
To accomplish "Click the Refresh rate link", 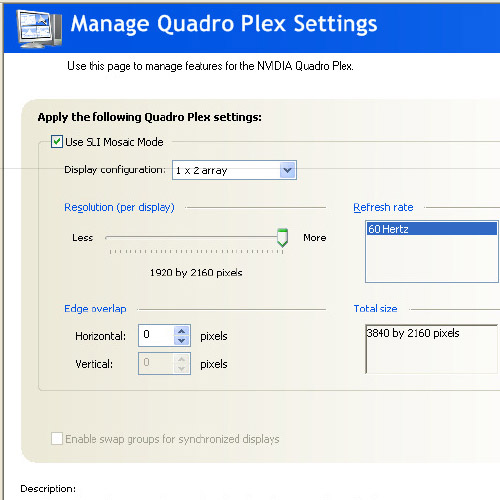I will [383, 207].
